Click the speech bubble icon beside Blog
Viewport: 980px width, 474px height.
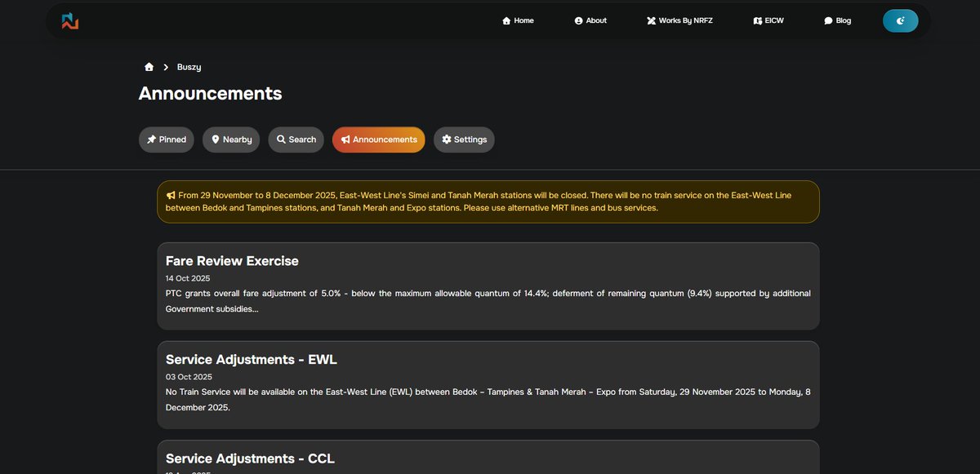tap(828, 20)
